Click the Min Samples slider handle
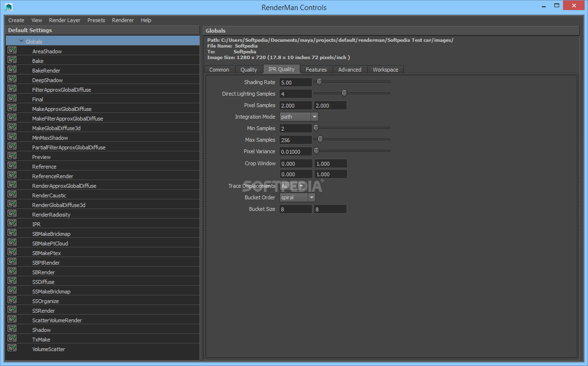588x366 pixels. coord(316,128)
